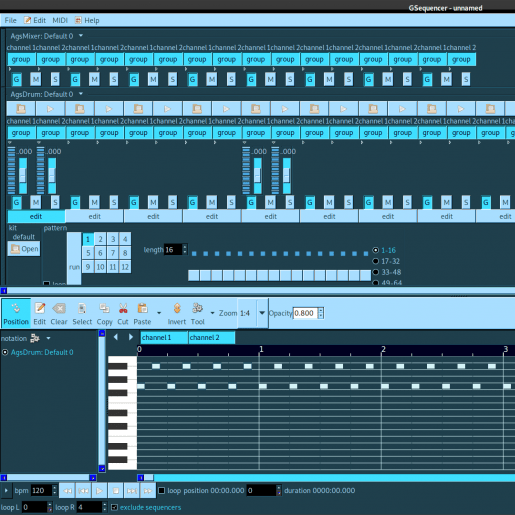The height and width of the screenshot is (515, 515).
Task: Open the File menu
Action: click(x=10, y=20)
